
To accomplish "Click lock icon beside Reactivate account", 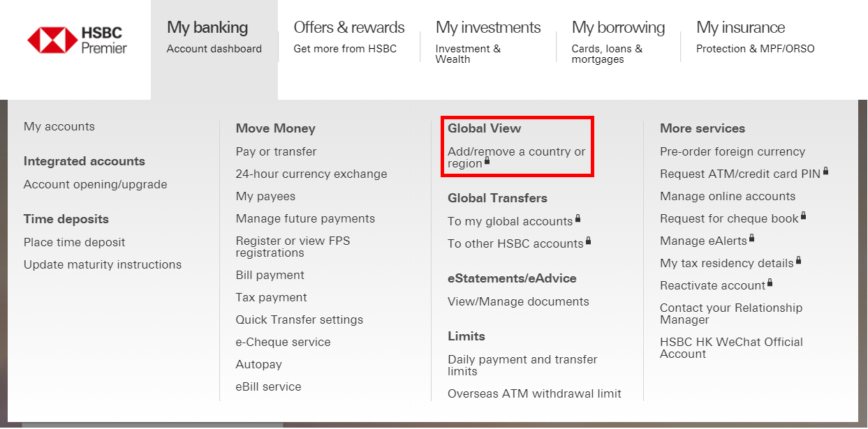I will coord(770,283).
